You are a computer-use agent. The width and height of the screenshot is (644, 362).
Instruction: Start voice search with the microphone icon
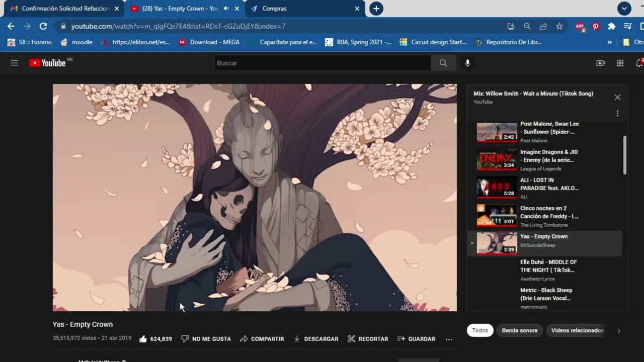(x=467, y=63)
